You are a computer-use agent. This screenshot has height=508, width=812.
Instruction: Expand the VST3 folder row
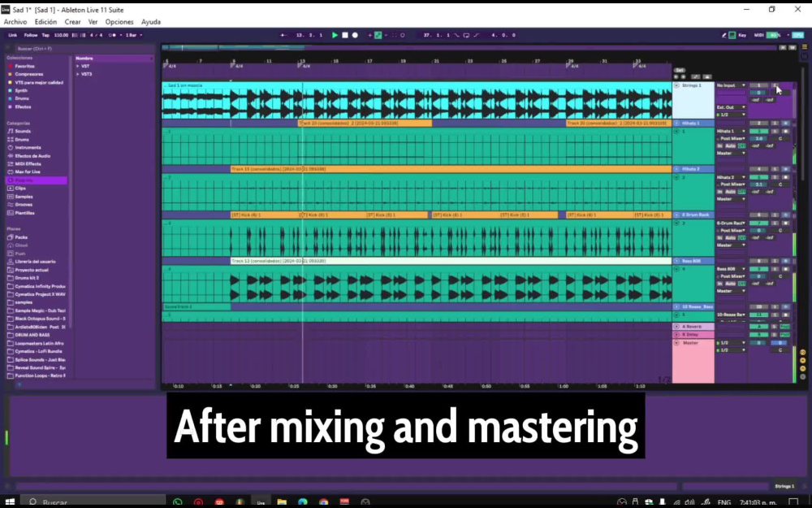click(x=78, y=74)
